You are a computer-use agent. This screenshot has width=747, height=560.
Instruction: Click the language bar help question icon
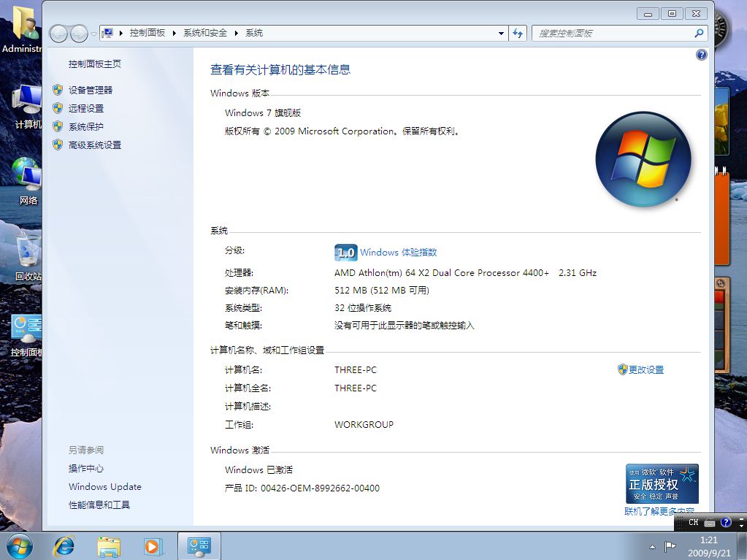coord(726,522)
